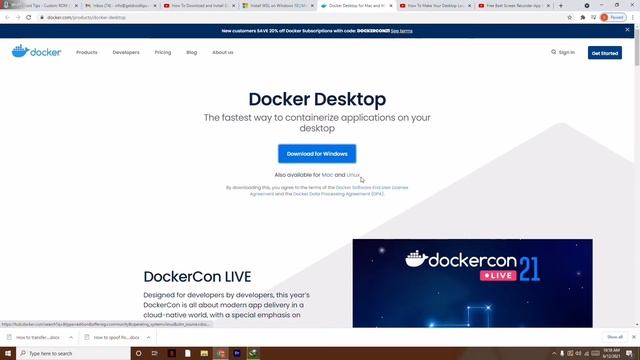Click the volume icon in system tray
The image size is (640, 360).
tap(578, 353)
